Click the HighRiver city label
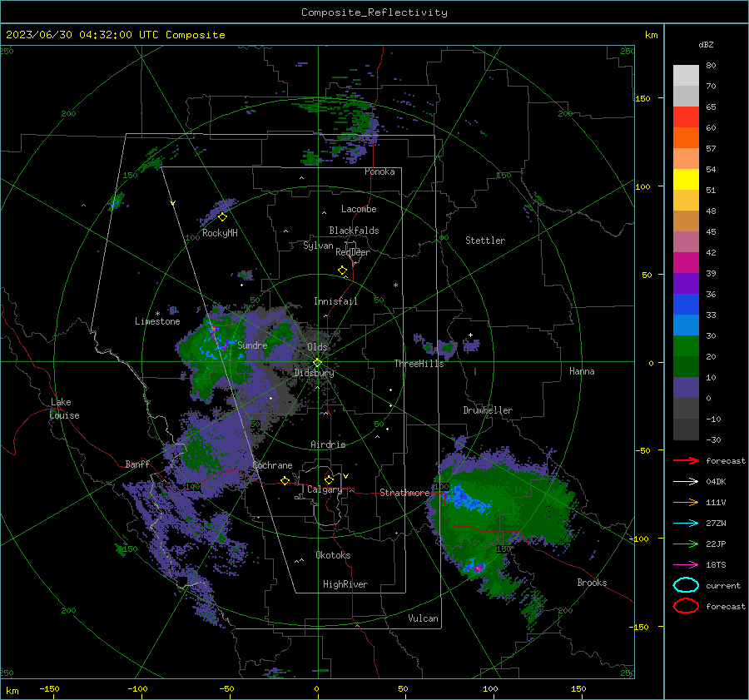 [x=345, y=584]
